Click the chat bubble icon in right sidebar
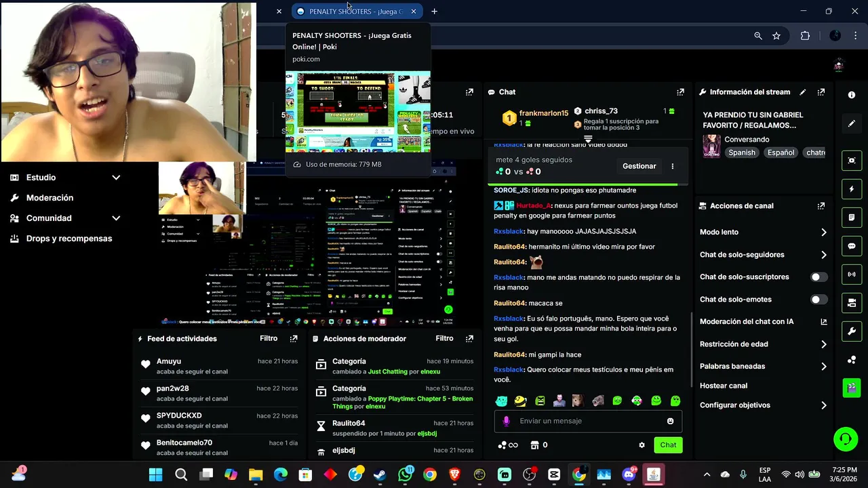The width and height of the screenshot is (868, 488). coord(852,246)
